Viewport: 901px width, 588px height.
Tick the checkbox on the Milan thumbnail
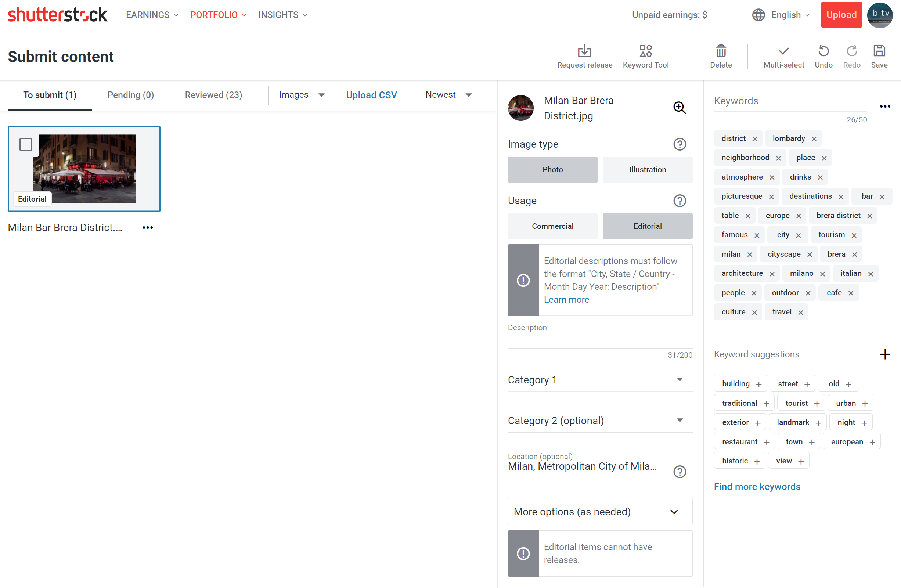pos(26,144)
